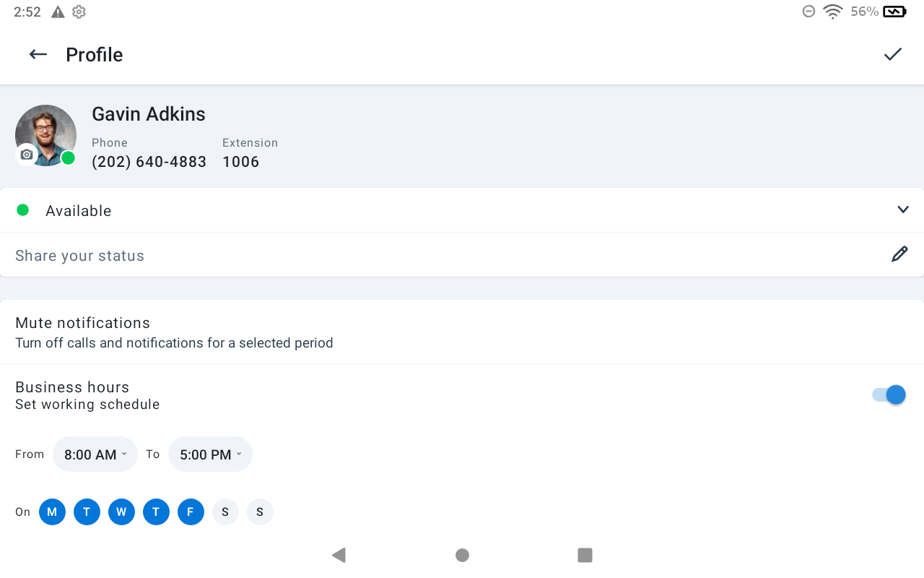Screen dimensions: 924x578
Task: Deselect Monday in working days
Action: pyautogui.click(x=52, y=512)
